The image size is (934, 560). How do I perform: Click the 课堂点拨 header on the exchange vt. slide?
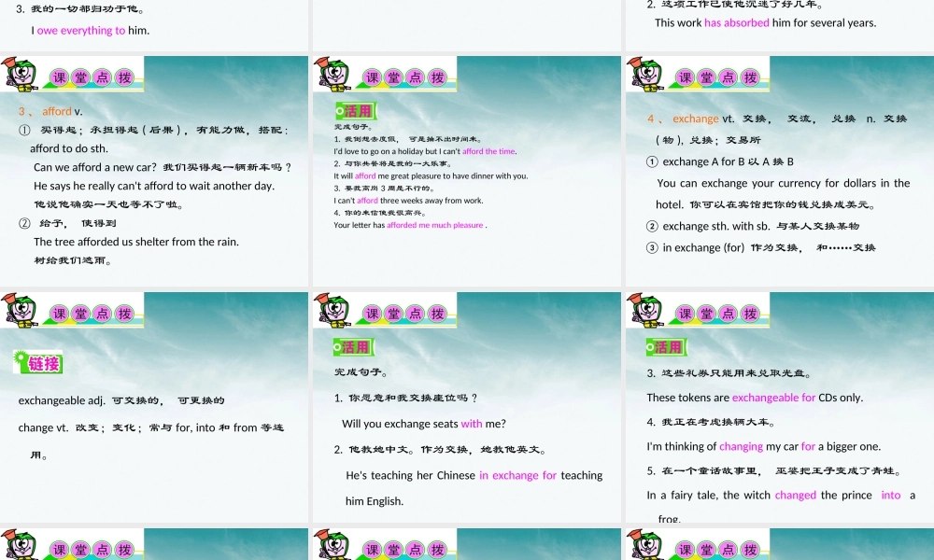click(x=717, y=77)
